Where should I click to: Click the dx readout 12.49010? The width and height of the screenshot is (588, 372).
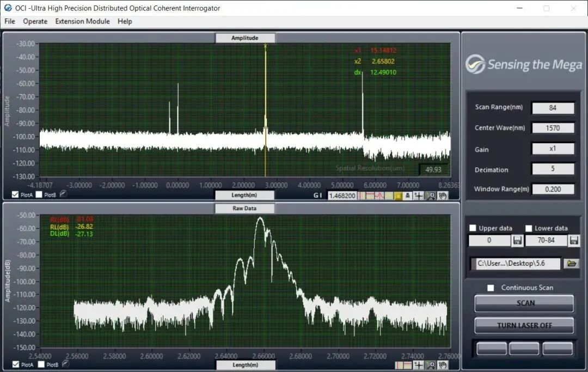coord(383,72)
